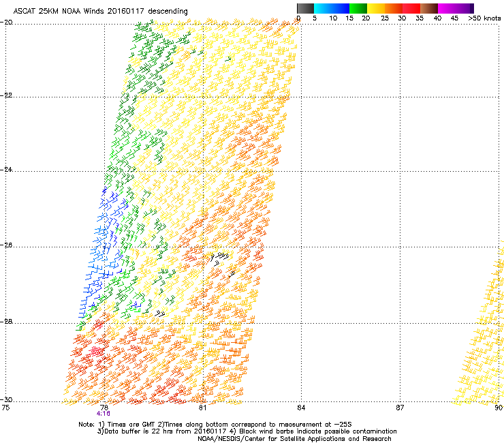Click the yellow 20-25 knots legend band

[376, 8]
